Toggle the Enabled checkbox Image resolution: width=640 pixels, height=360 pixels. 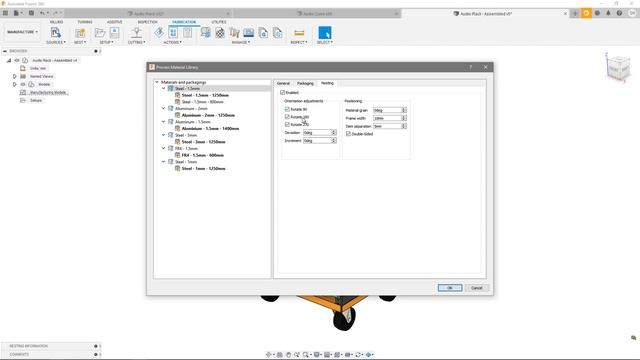282,93
